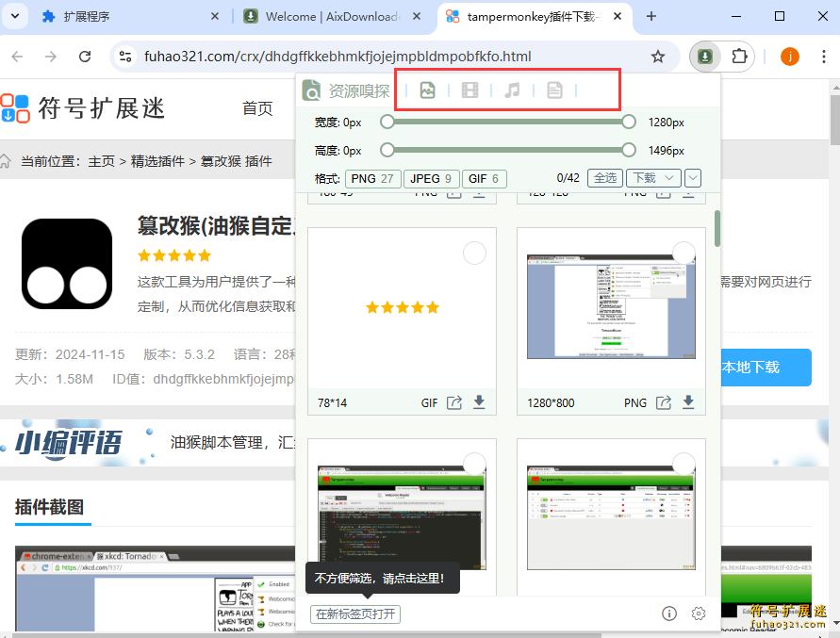The image size is (840, 638).
Task: Select the script list screenshot checkbox
Action: pos(684,464)
